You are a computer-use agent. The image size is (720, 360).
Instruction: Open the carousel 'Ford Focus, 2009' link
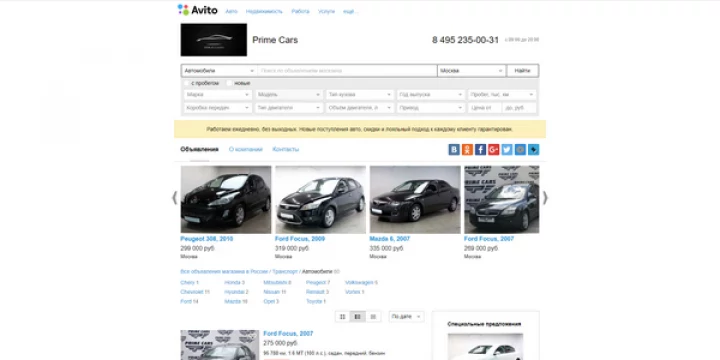(x=299, y=239)
